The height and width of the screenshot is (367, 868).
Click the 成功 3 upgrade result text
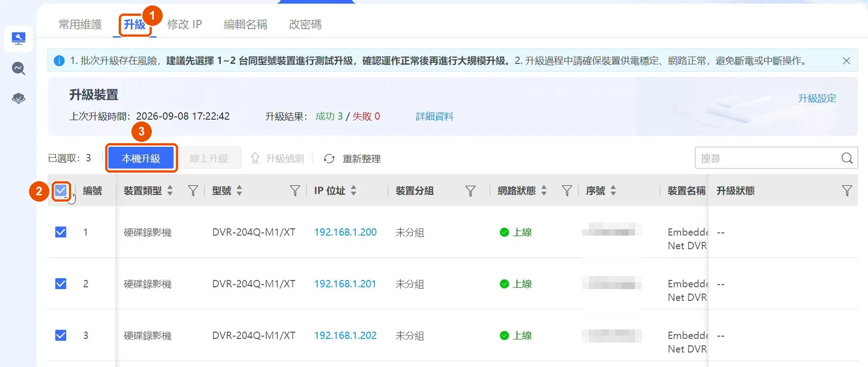329,116
